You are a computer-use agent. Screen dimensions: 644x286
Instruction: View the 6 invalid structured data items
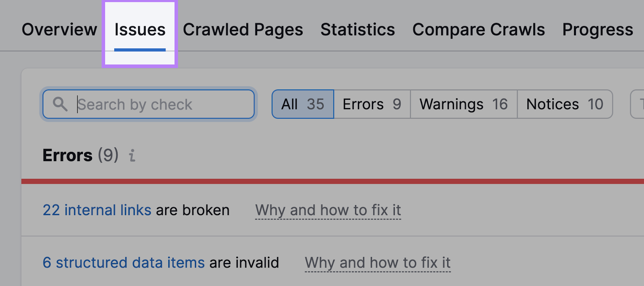point(123,262)
